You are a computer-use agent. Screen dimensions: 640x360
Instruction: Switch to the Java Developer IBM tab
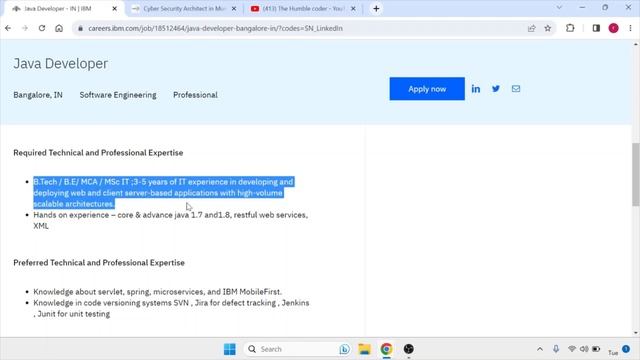[x=57, y=9]
